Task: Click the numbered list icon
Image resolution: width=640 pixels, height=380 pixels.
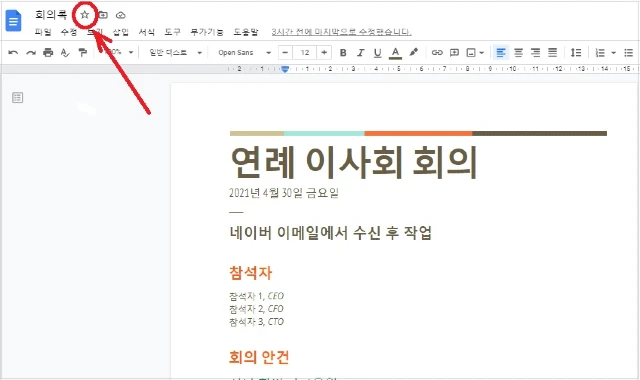Action: [x=600, y=53]
